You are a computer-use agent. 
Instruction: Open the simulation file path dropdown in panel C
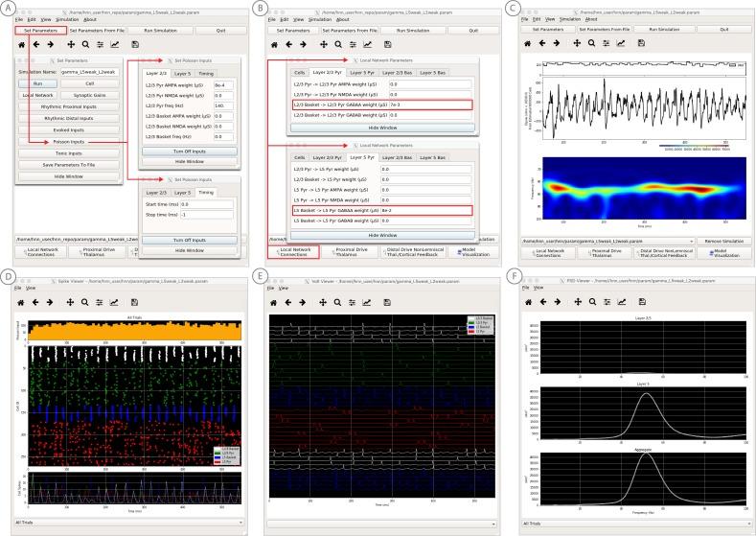point(607,241)
